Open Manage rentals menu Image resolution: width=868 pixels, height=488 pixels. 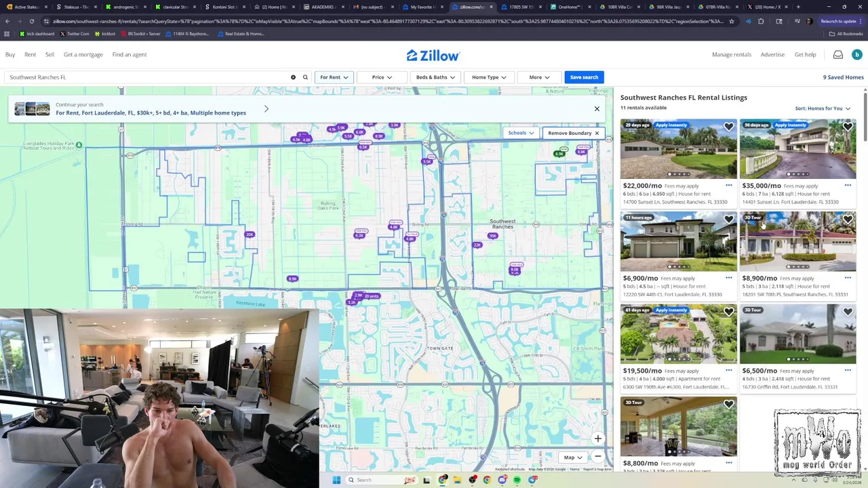(732, 54)
